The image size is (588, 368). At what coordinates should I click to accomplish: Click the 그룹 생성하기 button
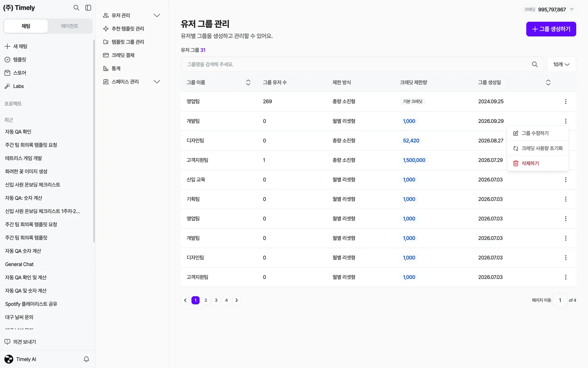pos(551,29)
